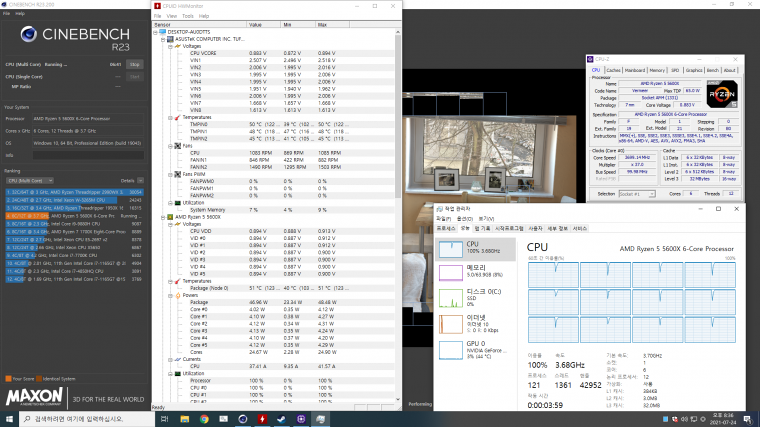This screenshot has height=427, width=760.
Task: Switch to the Mainboard tab in CPU-Z
Action: tap(635, 70)
